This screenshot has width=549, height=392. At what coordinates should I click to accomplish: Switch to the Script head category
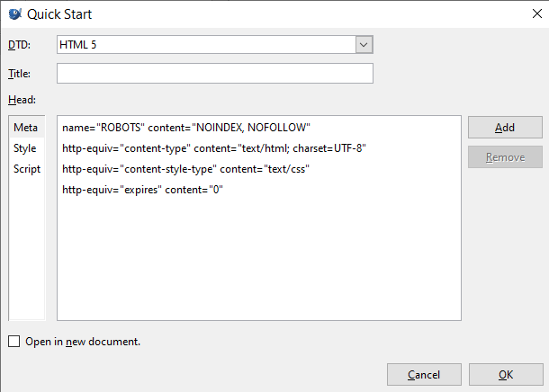26,169
